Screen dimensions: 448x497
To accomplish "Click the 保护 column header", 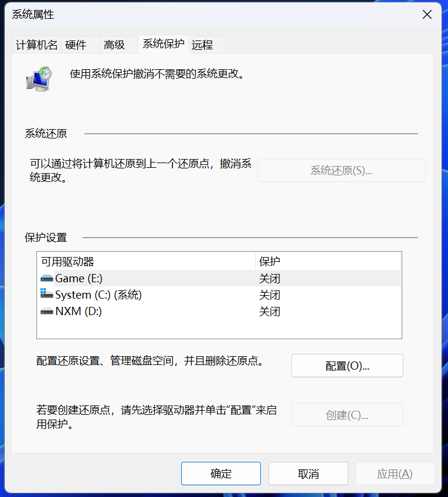I will pos(327,261).
